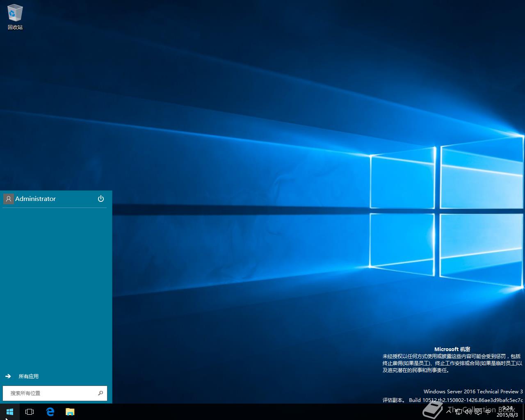This screenshot has height=420, width=525.
Task: Open File Explorer from the taskbar
Action: 70,412
